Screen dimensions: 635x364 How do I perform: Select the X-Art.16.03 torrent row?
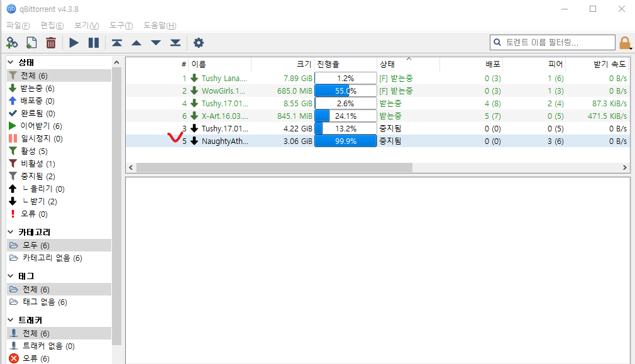(377, 116)
